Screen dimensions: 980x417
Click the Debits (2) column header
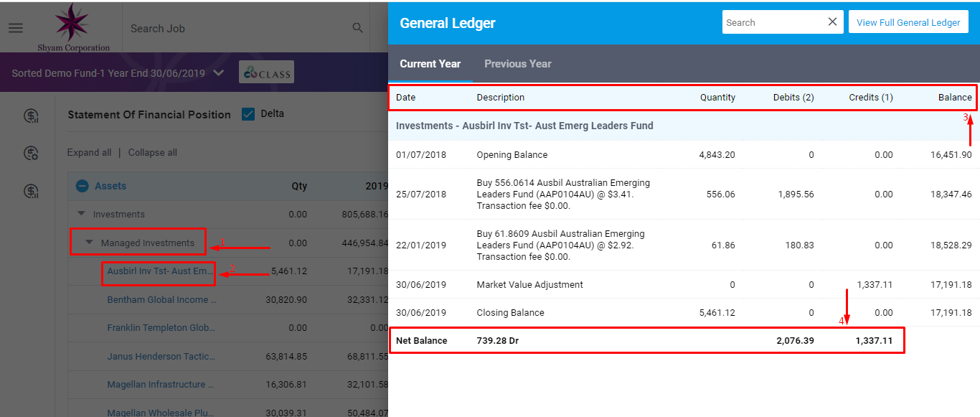[793, 97]
